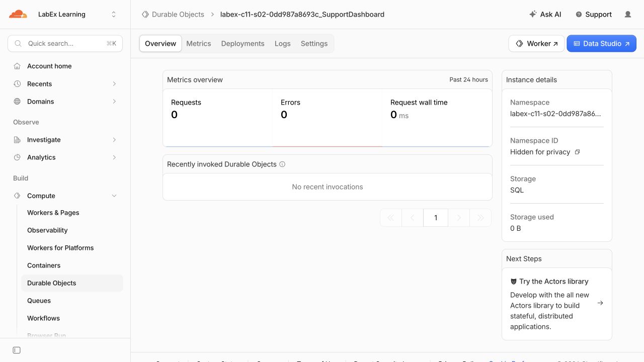The image size is (644, 362).
Task: Open Queues in sidebar
Action: click(72, 301)
